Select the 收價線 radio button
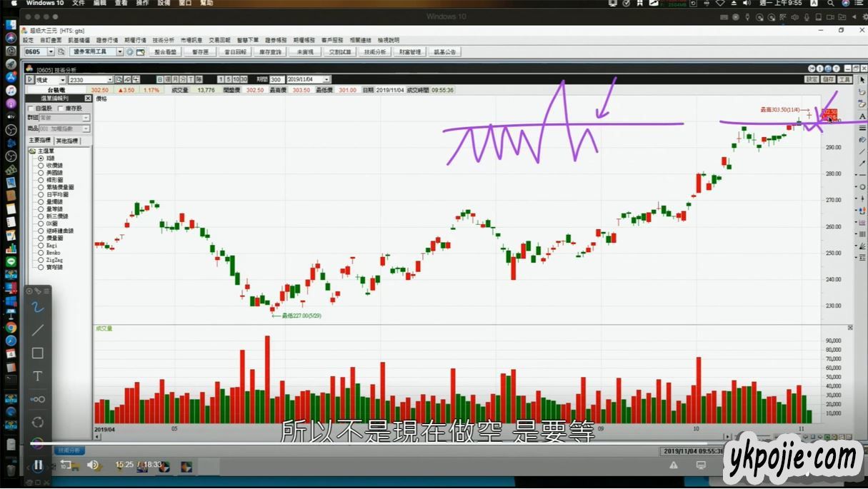Image resolution: width=868 pixels, height=489 pixels. pos(41,166)
